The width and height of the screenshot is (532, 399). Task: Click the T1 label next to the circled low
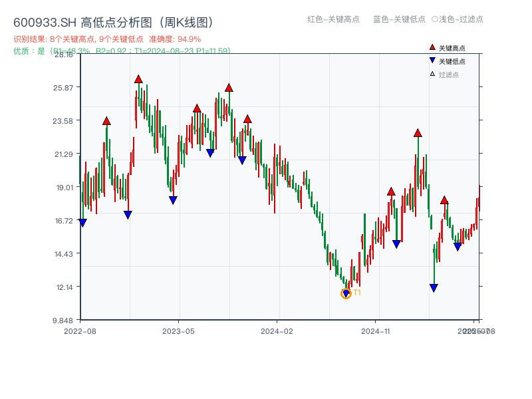[358, 291]
